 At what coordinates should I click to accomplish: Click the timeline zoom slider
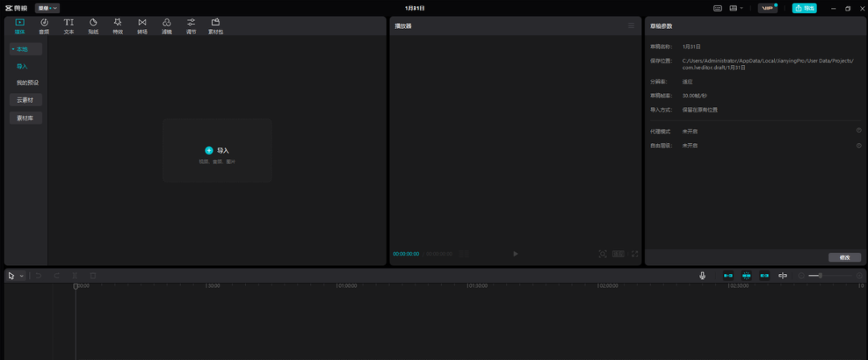[x=829, y=276]
